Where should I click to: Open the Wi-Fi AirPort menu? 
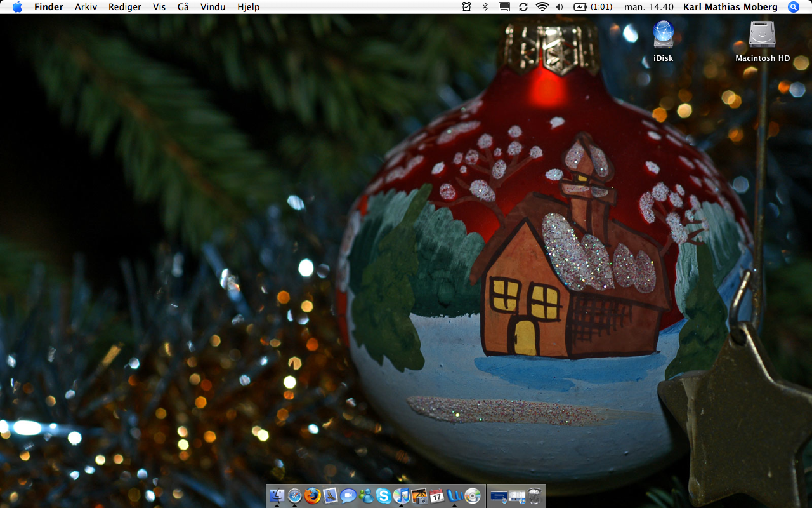point(542,7)
